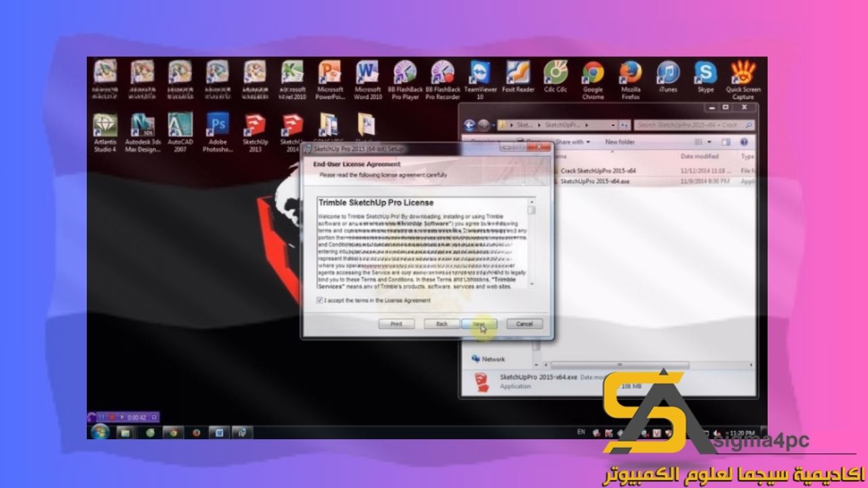868x488 pixels.
Task: Click the Cancel button in setup
Action: tap(524, 324)
